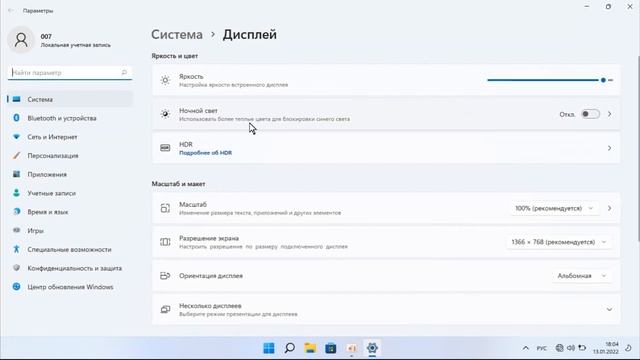Click the vertical scrollbar of settings page
The height and width of the screenshot is (360, 640).
pyautogui.click(x=638, y=149)
